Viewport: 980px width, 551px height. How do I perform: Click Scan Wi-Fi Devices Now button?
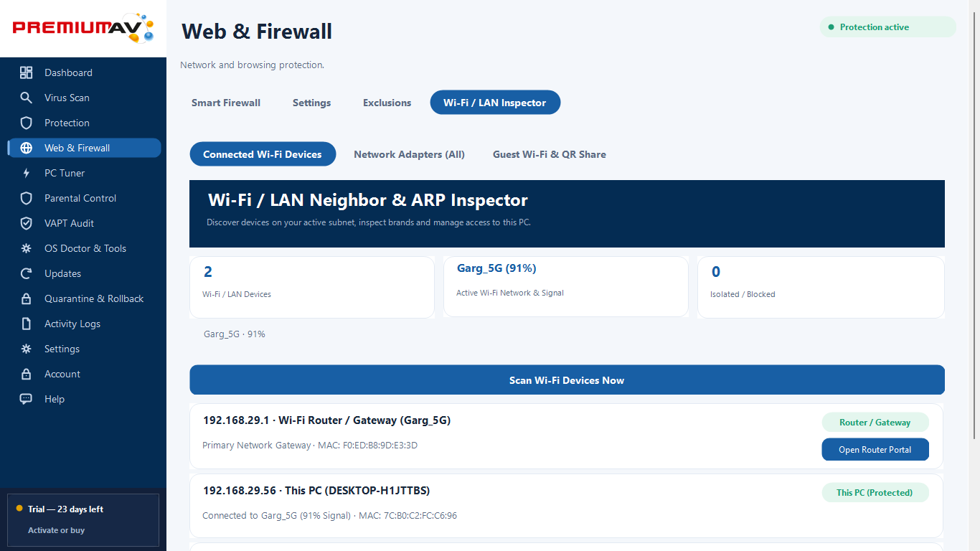(x=567, y=380)
